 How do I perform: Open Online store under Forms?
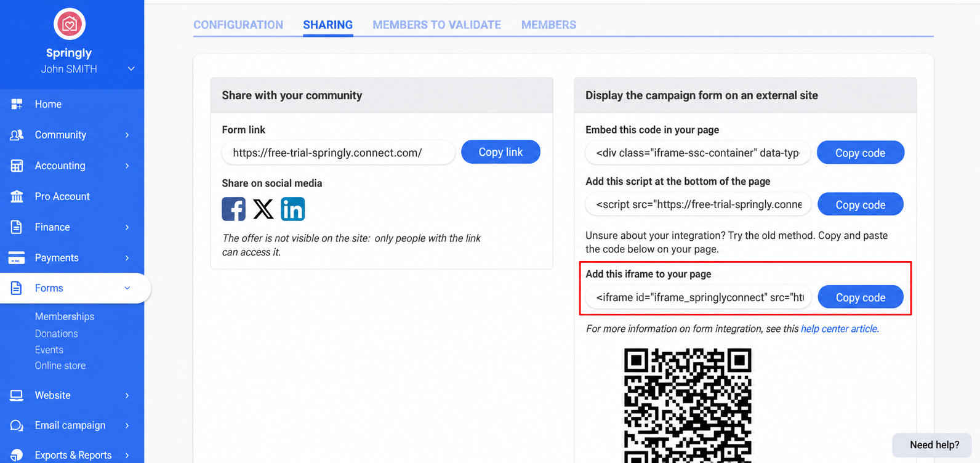pos(60,366)
